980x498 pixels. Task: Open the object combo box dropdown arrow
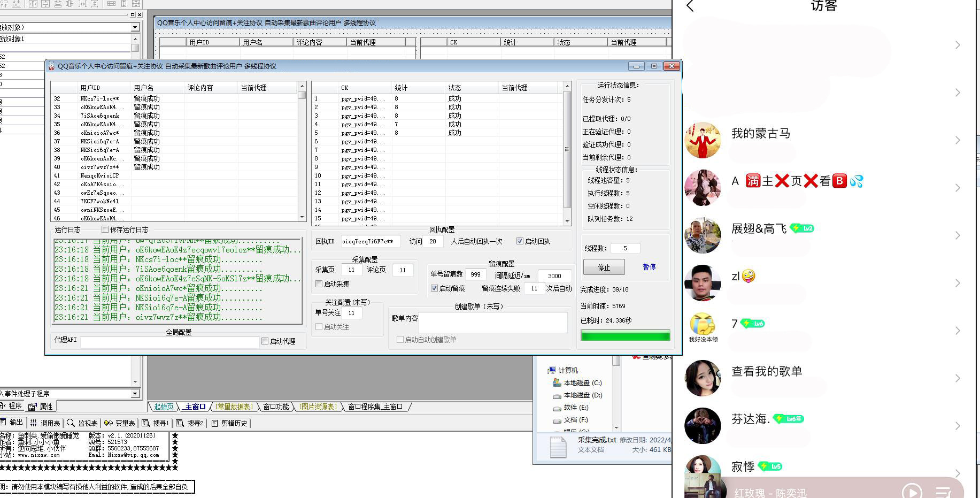coord(135,27)
